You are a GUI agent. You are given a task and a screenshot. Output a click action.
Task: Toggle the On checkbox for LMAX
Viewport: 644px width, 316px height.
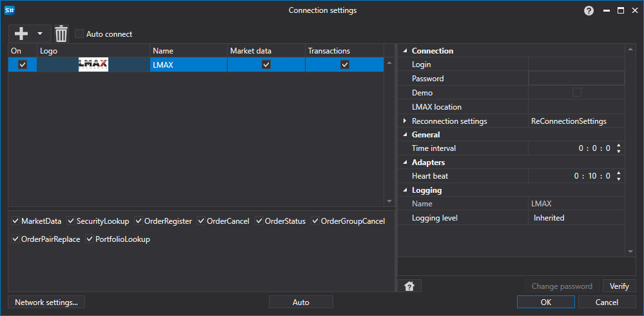23,64
